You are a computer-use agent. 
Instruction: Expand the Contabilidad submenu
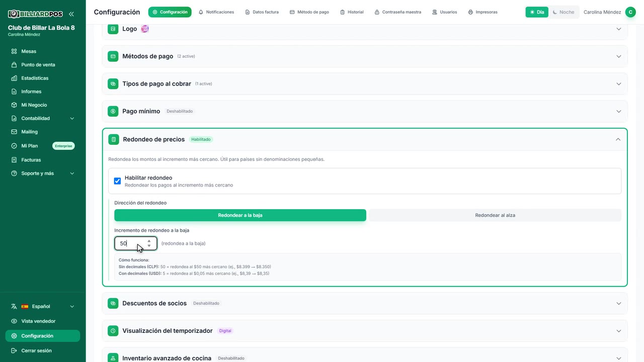43,119
